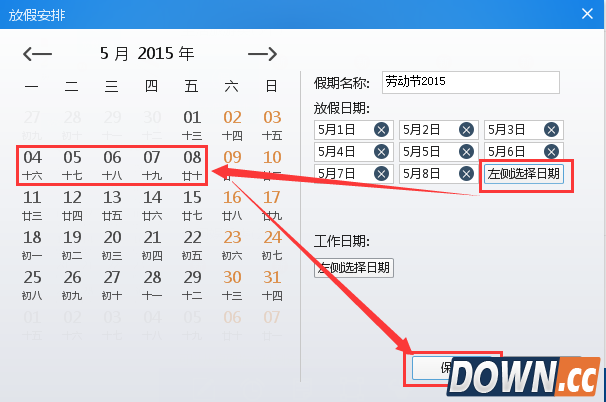Remove 5月5日 from holiday dates
Screen dimensions: 606x402
(466, 152)
